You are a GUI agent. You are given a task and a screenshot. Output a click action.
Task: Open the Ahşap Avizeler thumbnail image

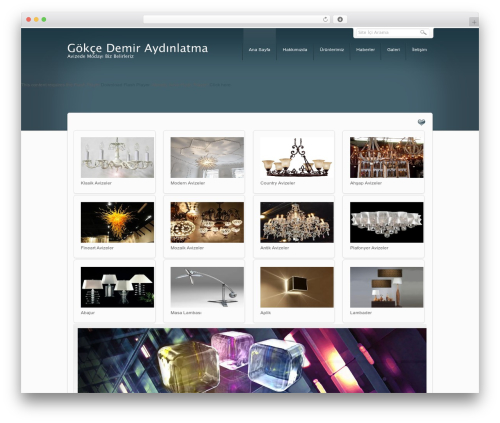(x=387, y=157)
